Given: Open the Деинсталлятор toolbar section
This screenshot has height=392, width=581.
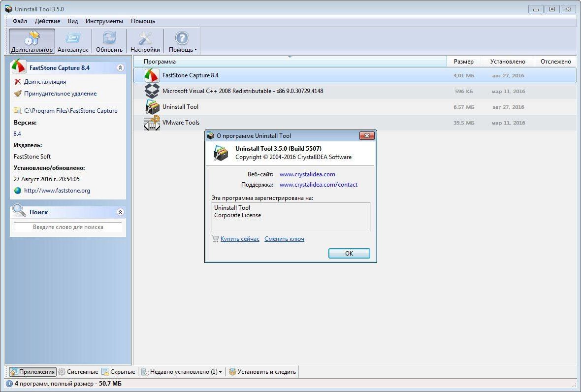Looking at the screenshot, I should [32, 41].
